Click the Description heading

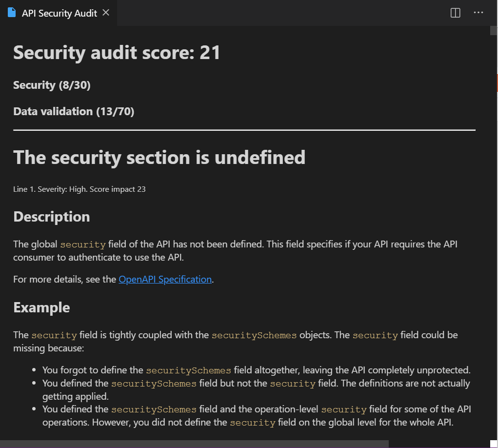point(51,217)
